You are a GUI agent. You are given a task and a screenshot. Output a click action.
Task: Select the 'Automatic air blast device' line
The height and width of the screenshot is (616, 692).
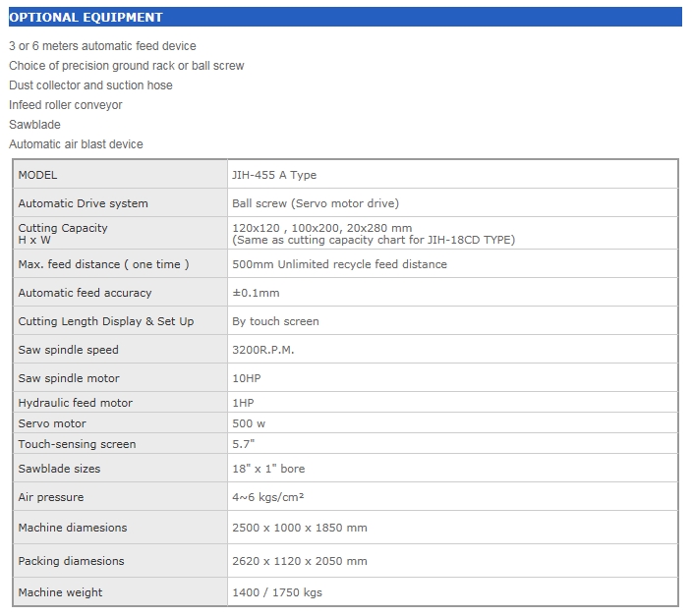click(76, 144)
